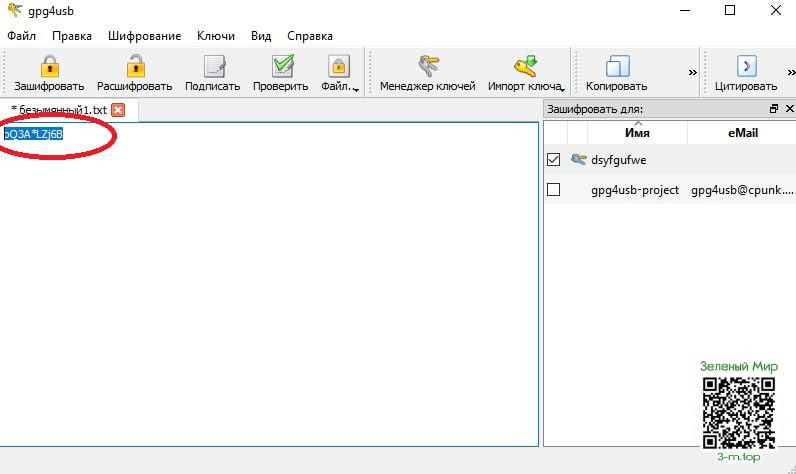Click the Расшифровать (Decrypt) open padlock icon
Screen dimensions: 796x474
[x=135, y=67]
